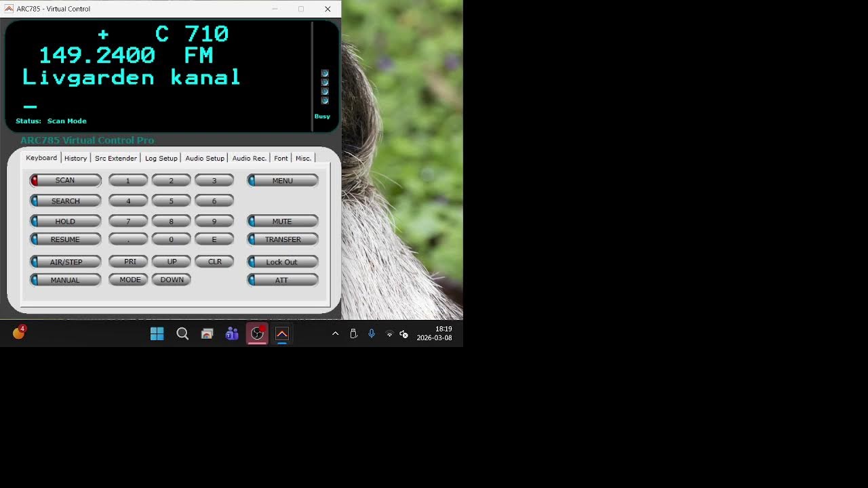The image size is (868, 488).
Task: Click keypad digit 1
Action: coord(128,180)
